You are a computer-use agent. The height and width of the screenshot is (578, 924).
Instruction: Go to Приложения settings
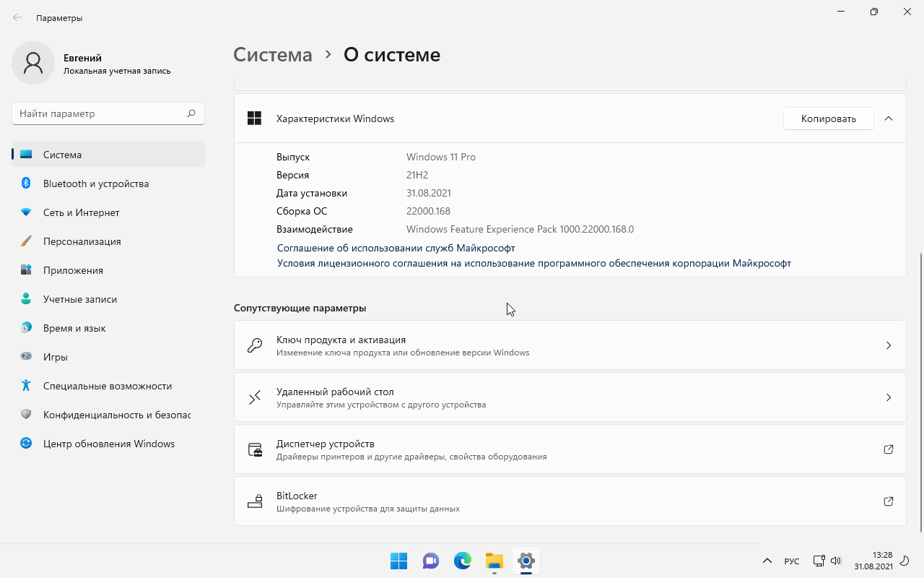[x=108, y=270]
